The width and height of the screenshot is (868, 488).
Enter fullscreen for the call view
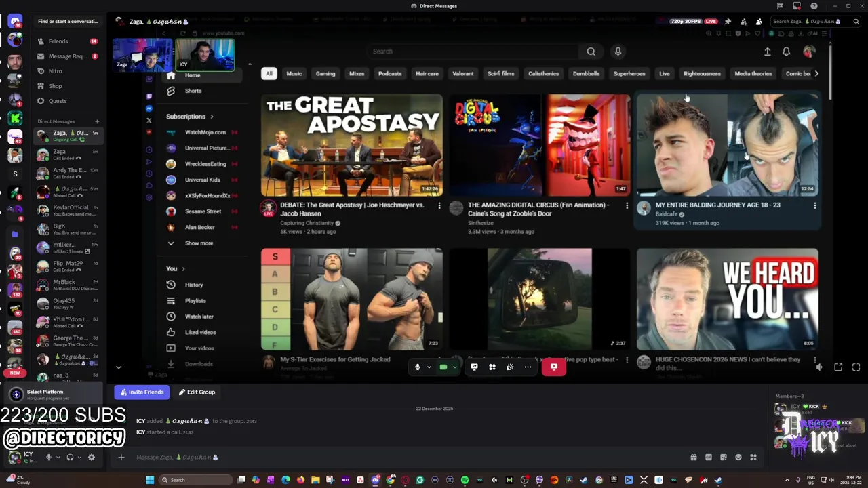856,367
